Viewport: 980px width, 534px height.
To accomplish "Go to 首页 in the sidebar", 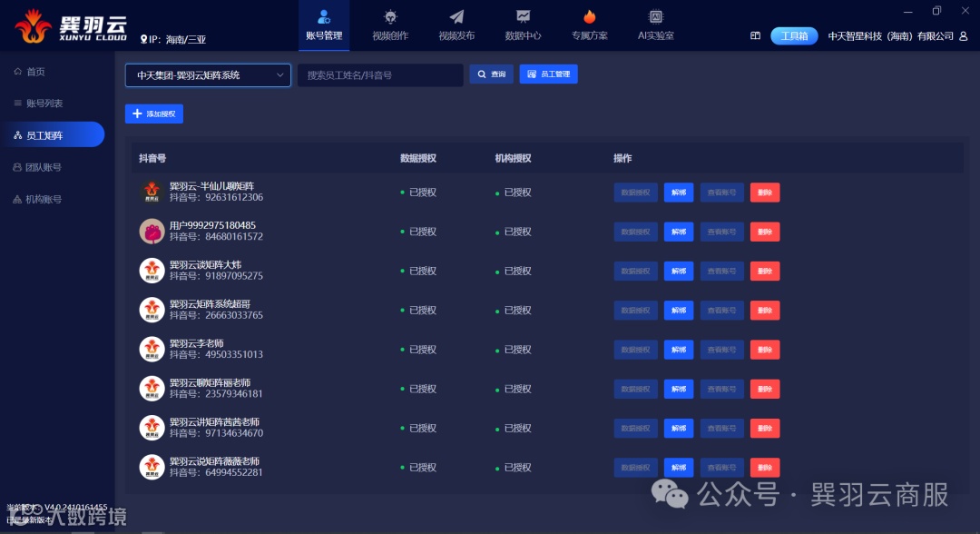I will [29, 71].
